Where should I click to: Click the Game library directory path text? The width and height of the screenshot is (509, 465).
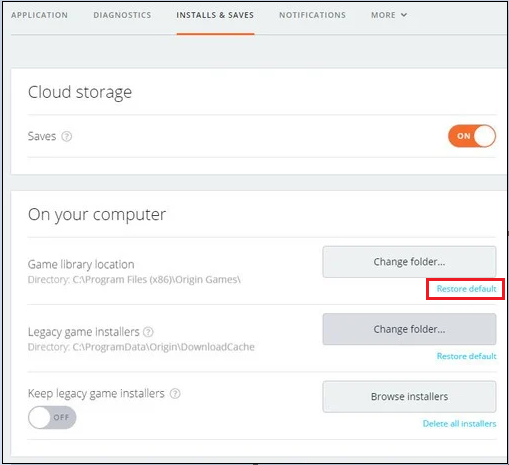pos(134,280)
